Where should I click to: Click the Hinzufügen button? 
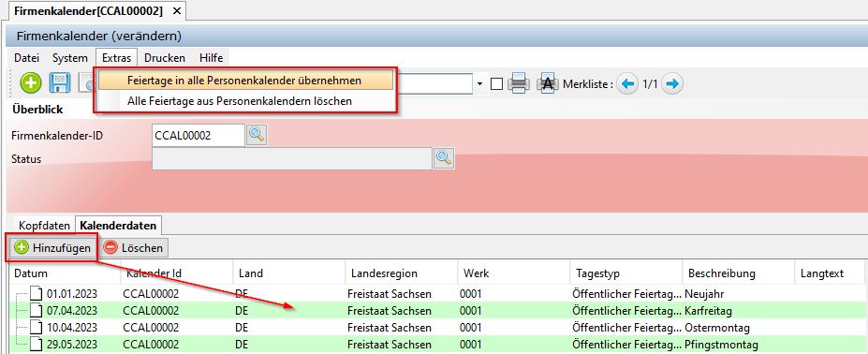[52, 247]
